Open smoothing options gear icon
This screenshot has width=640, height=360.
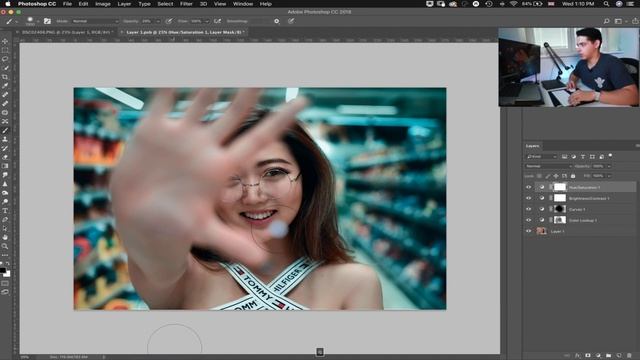(x=277, y=21)
